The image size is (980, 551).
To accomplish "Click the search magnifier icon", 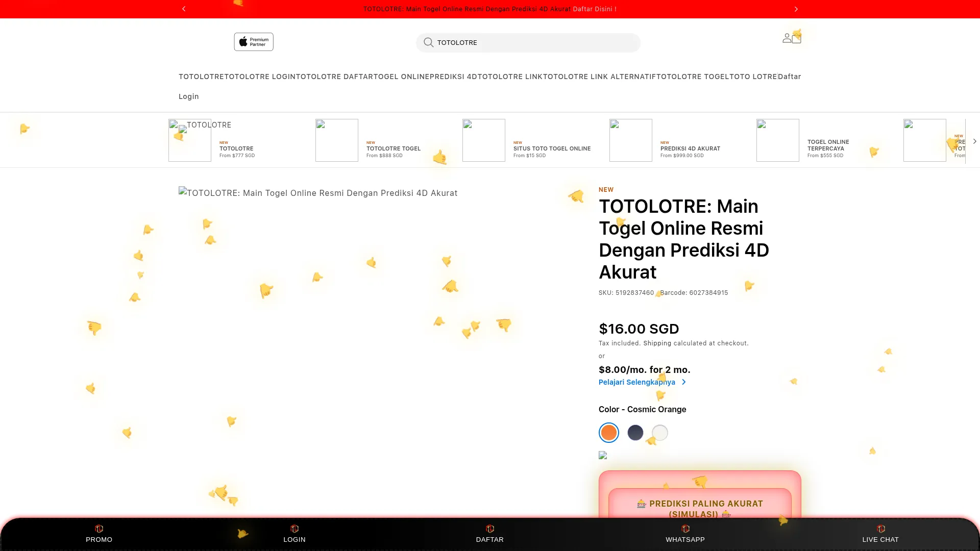I will click(x=429, y=42).
